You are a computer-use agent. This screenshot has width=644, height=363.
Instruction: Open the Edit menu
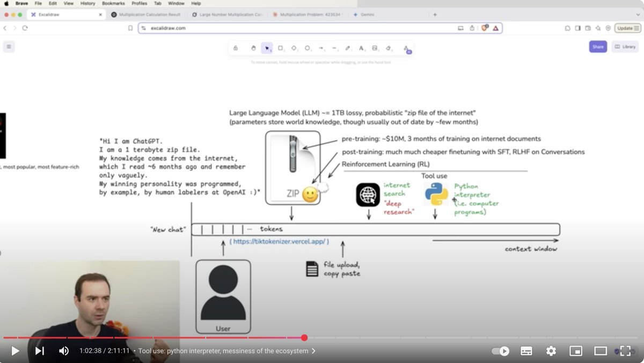pyautogui.click(x=53, y=3)
